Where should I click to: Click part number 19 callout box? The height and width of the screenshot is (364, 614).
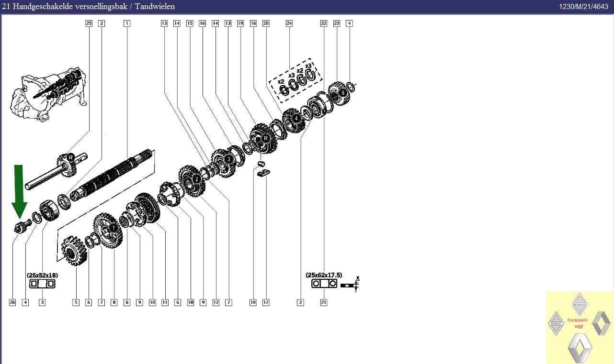(x=240, y=23)
